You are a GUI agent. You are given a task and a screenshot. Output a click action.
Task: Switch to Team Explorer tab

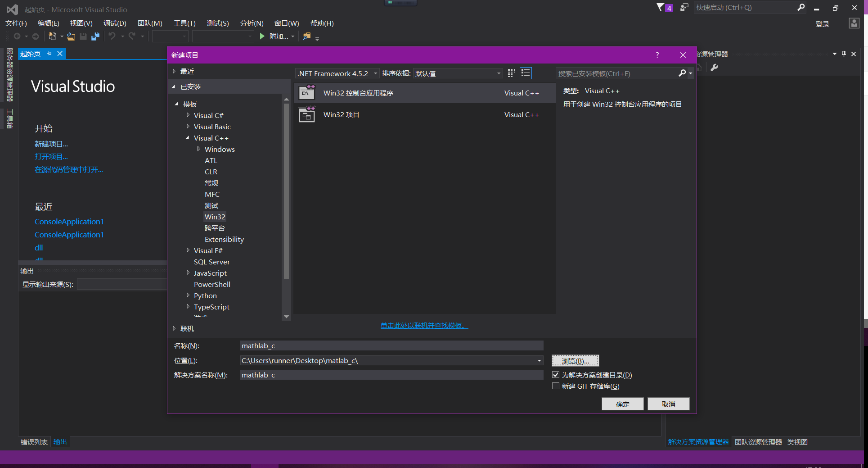click(758, 442)
